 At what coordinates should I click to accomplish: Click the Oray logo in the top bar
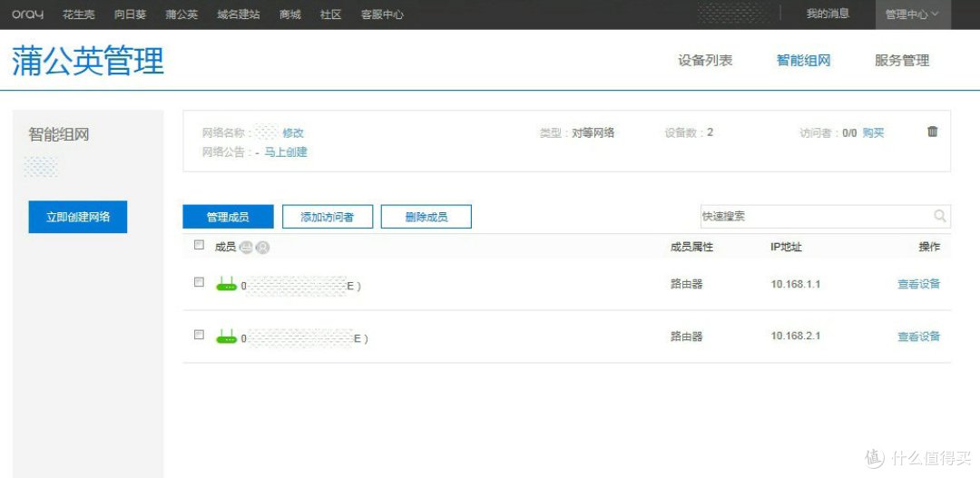[27, 15]
